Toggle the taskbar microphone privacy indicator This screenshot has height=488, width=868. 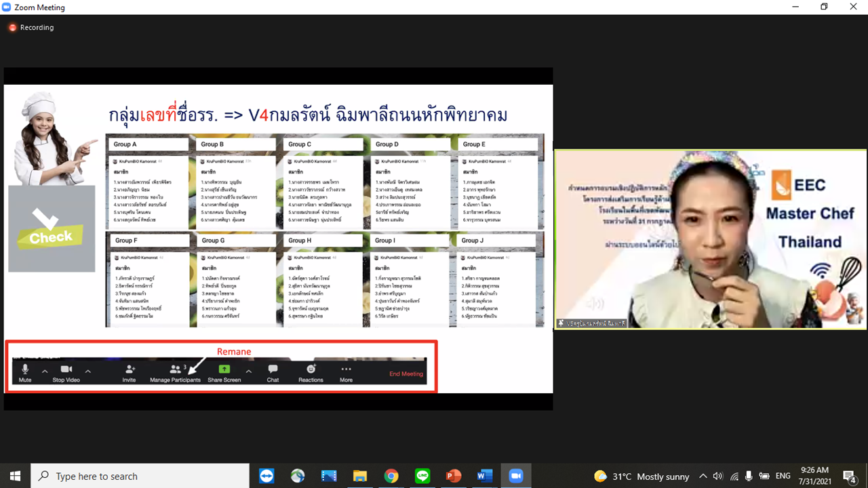tap(749, 476)
